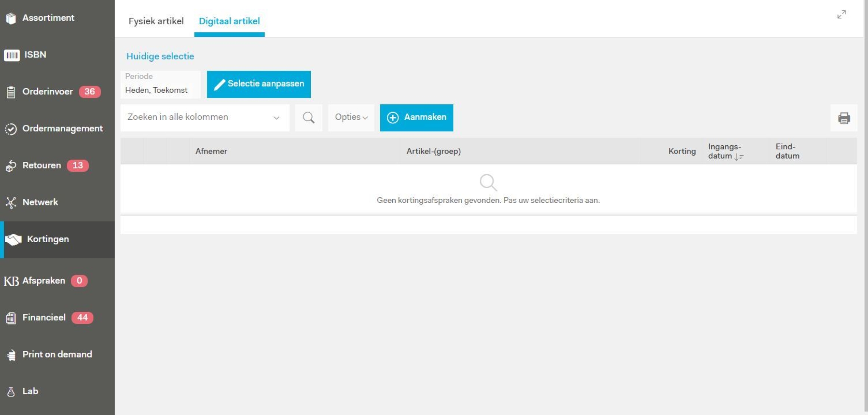Toggle fullscreen with expand arrows icon
868x415 pixels.
tap(841, 15)
